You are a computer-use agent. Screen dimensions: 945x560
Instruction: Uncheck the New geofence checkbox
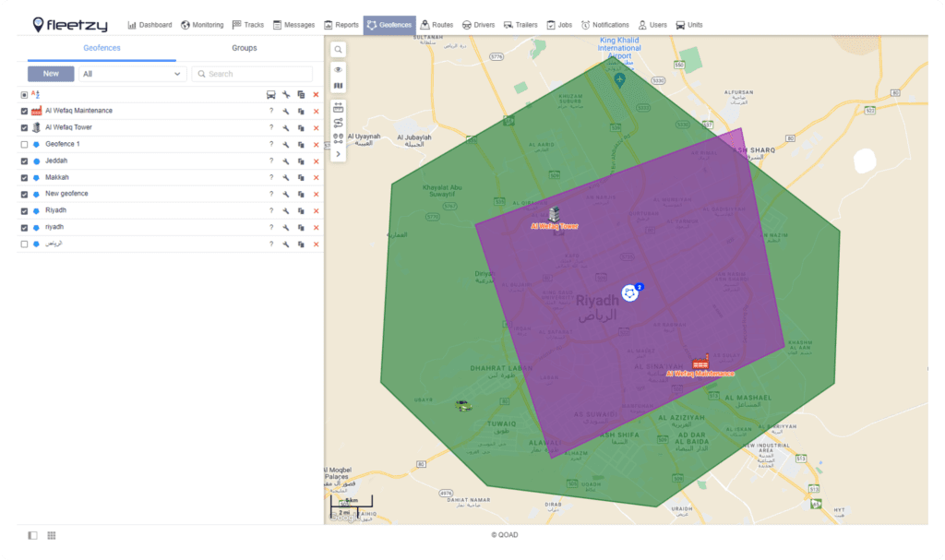click(x=24, y=194)
